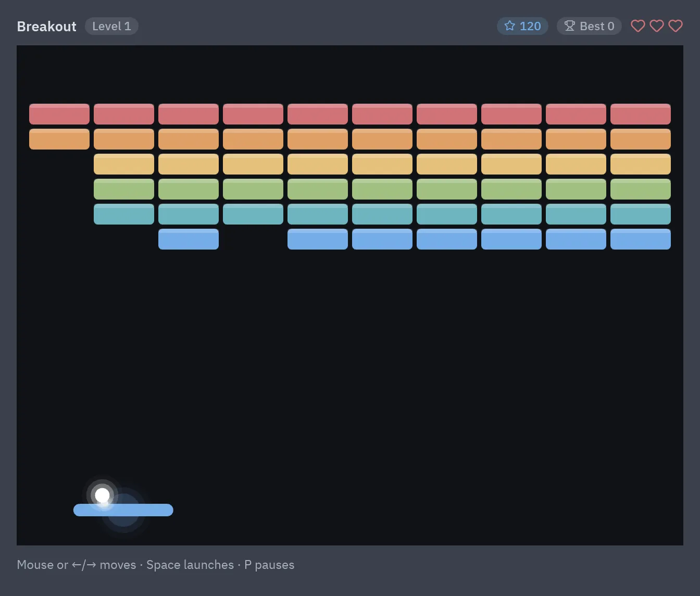Click the leftmost green brick
The width and height of the screenshot is (700, 596).
coord(124,189)
